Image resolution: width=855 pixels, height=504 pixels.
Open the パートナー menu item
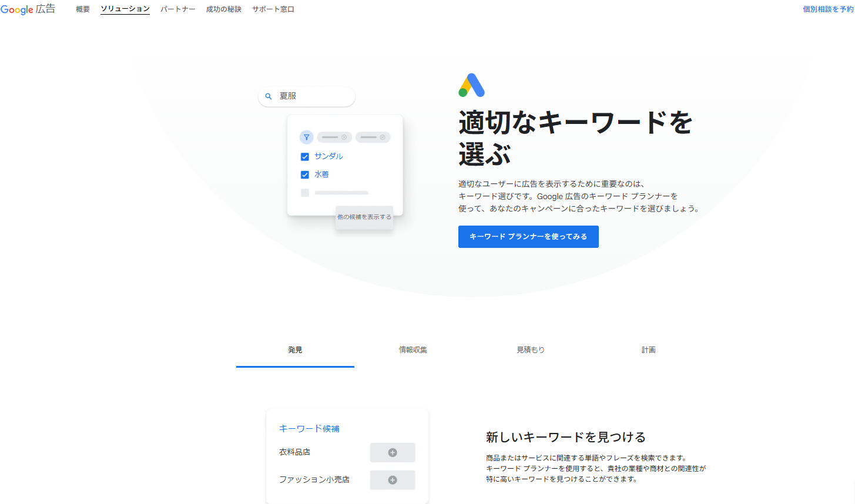tap(178, 9)
